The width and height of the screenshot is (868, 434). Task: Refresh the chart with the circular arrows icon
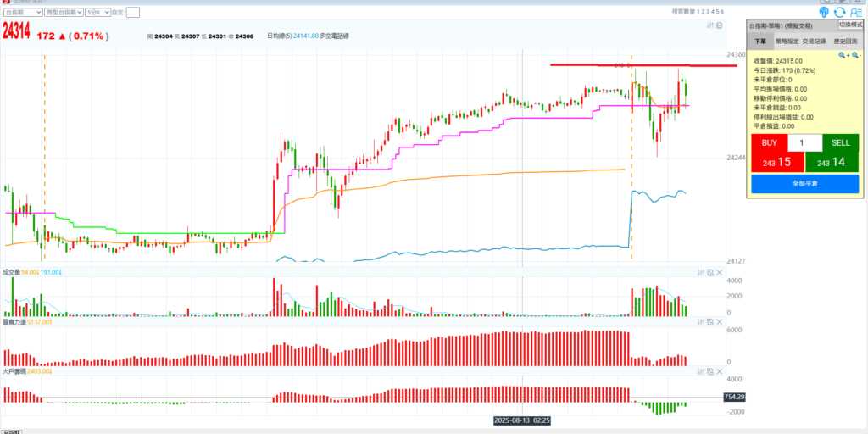click(x=840, y=12)
